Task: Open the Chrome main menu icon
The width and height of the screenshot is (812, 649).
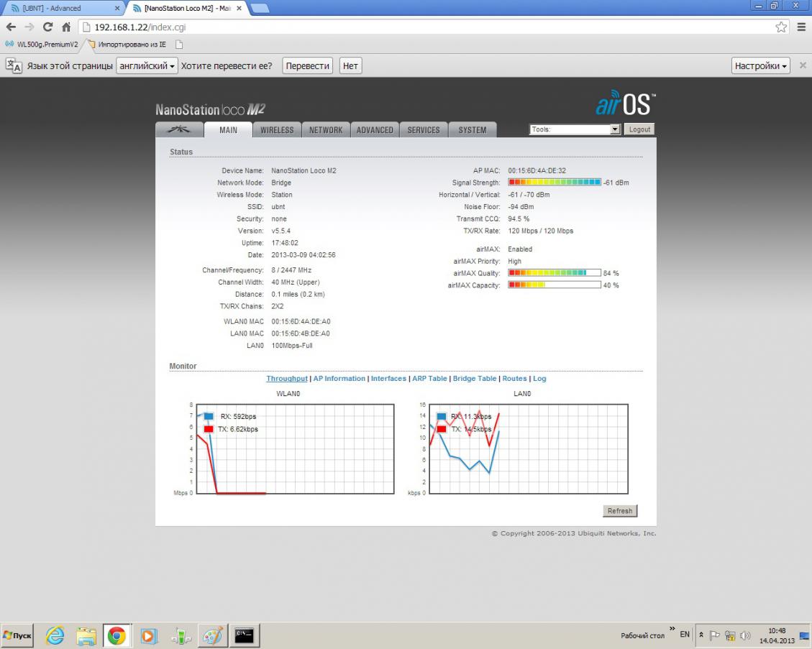Action: [x=801, y=27]
